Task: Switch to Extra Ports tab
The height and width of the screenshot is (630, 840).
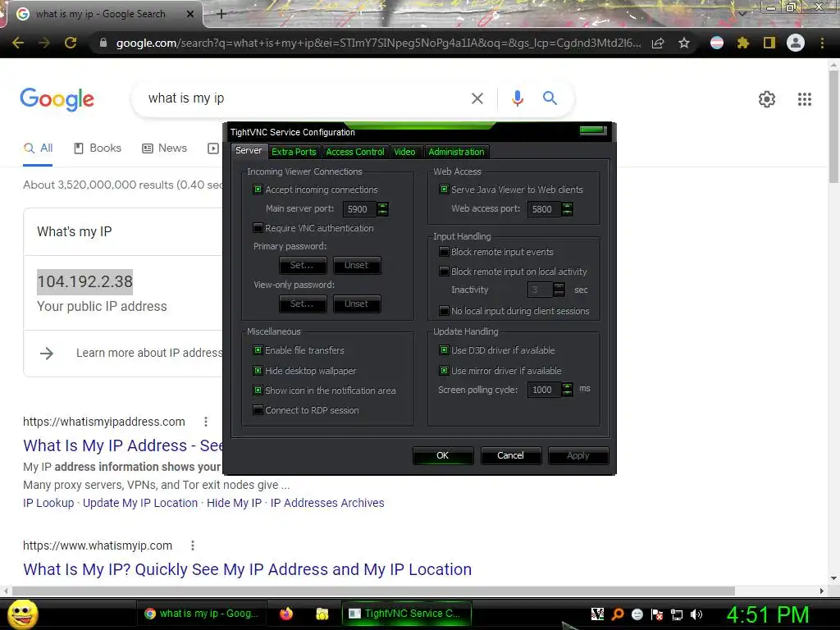Action: tap(294, 152)
